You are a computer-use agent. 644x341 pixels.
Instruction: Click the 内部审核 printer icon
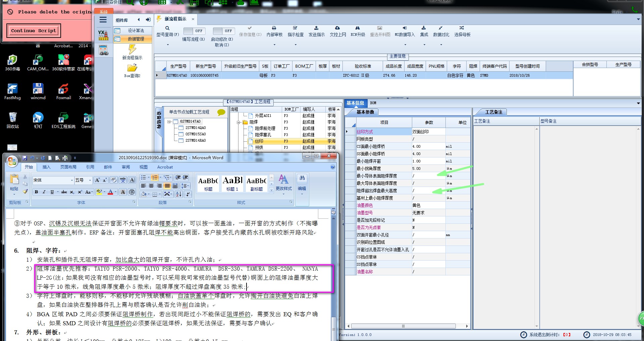[274, 28]
